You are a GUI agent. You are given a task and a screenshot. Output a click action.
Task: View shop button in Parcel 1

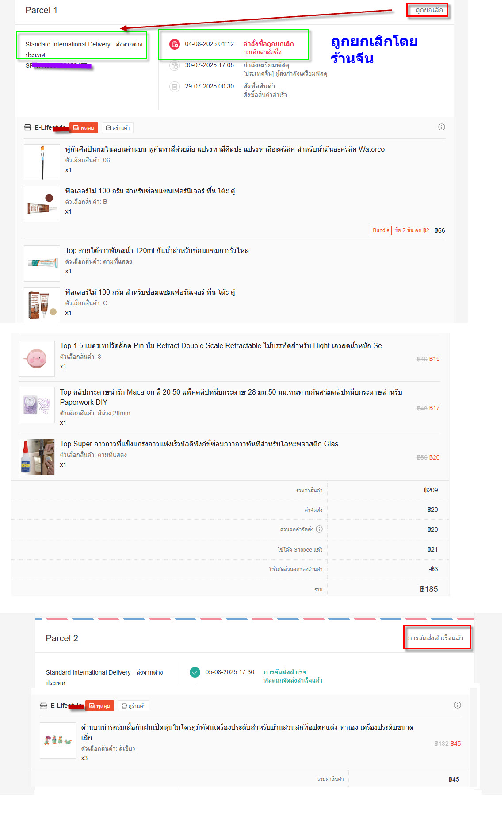coord(118,128)
